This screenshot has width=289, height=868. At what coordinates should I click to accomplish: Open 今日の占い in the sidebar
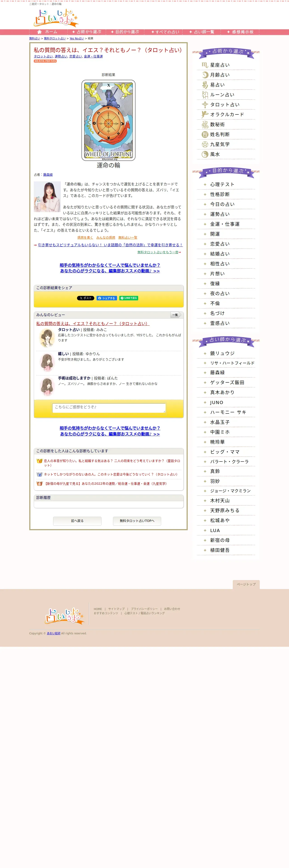coord(226,204)
